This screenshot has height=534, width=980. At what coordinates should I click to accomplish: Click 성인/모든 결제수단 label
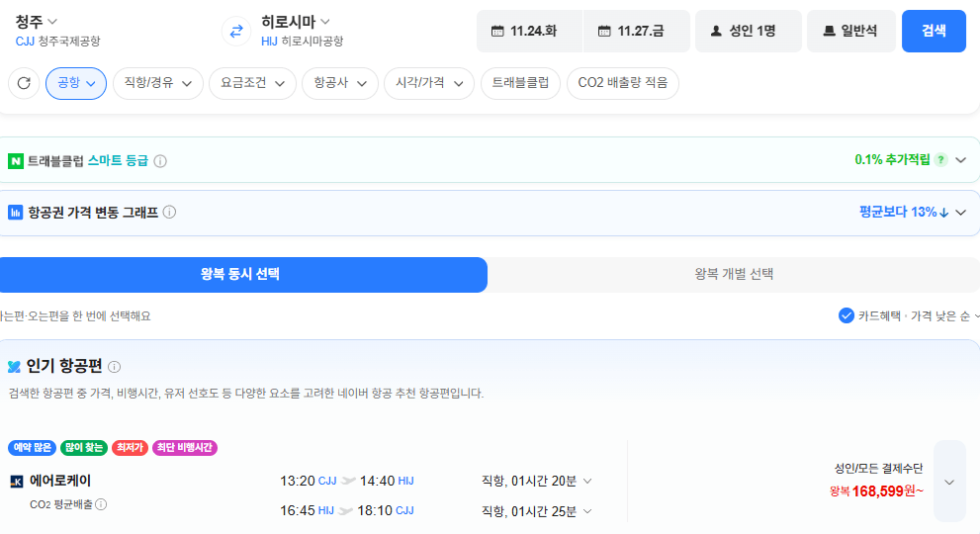pyautogui.click(x=878, y=469)
